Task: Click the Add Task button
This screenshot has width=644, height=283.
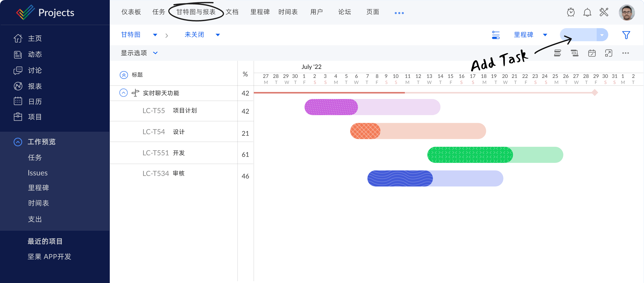Action: pos(578,35)
